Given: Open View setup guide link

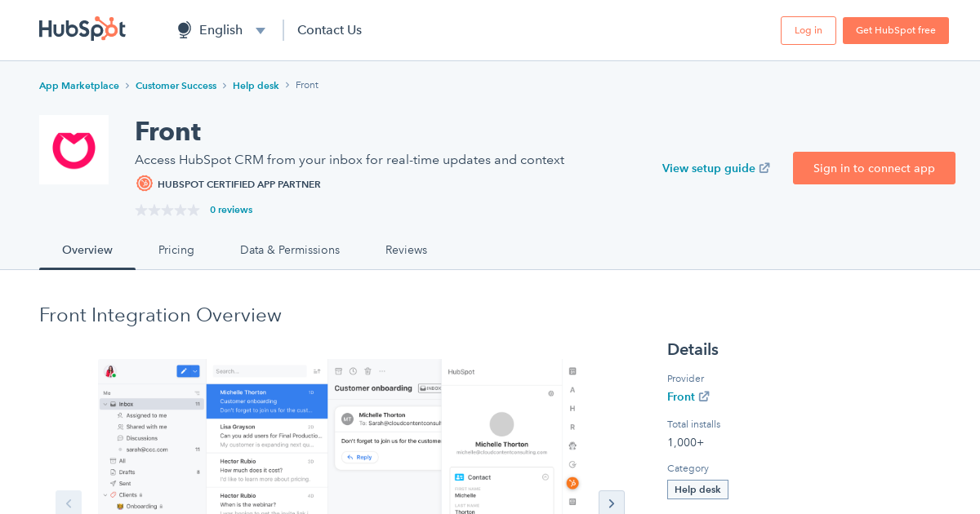Looking at the screenshot, I should coord(715,168).
